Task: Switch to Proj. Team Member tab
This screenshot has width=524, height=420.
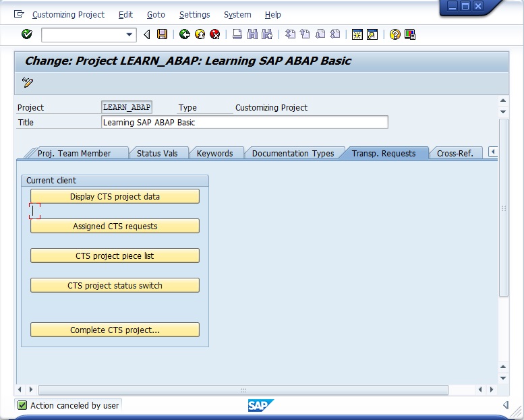Action: click(74, 153)
